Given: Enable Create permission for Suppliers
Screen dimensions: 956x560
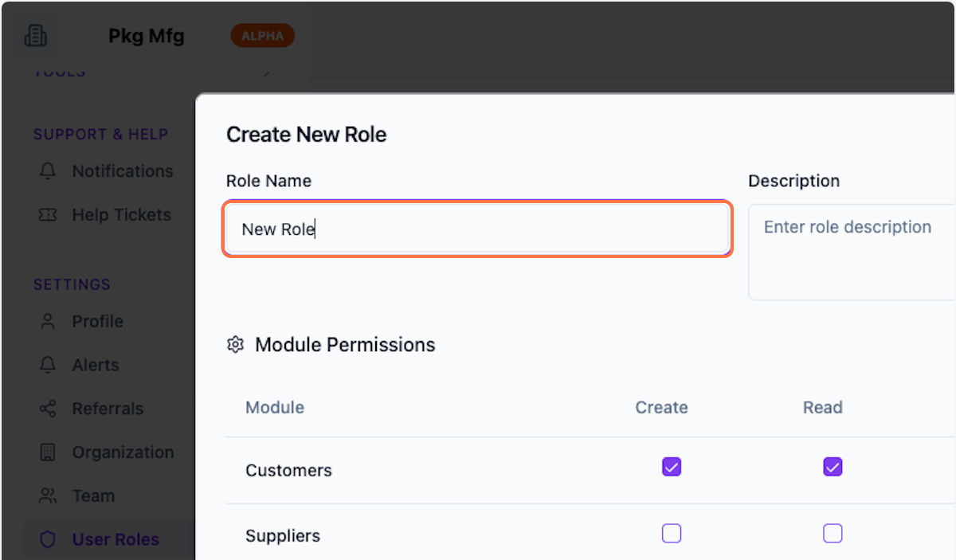Looking at the screenshot, I should point(671,533).
